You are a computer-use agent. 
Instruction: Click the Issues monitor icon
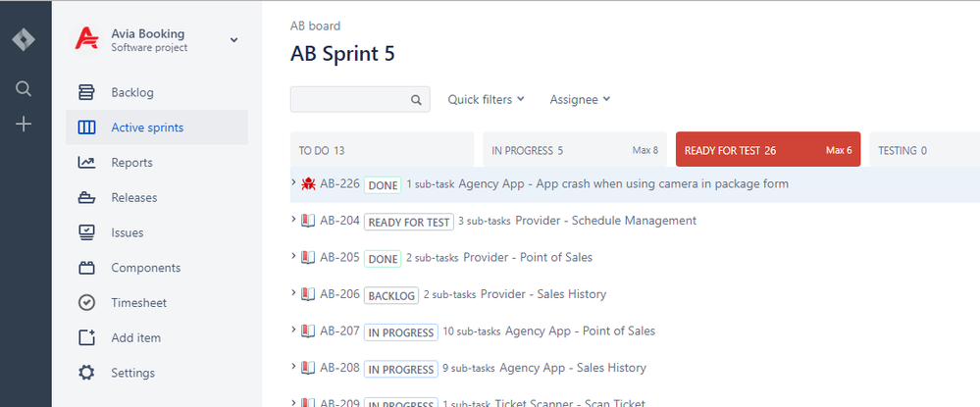coord(86,232)
